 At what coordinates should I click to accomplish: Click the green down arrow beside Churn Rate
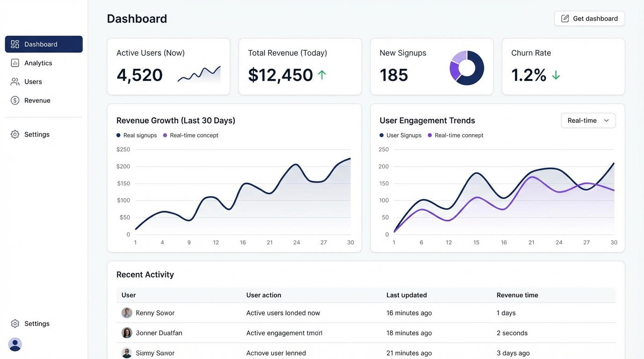click(556, 75)
